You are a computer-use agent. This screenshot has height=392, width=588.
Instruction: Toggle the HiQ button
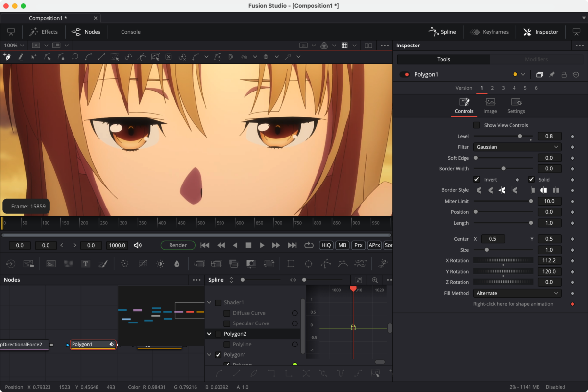[326, 245]
